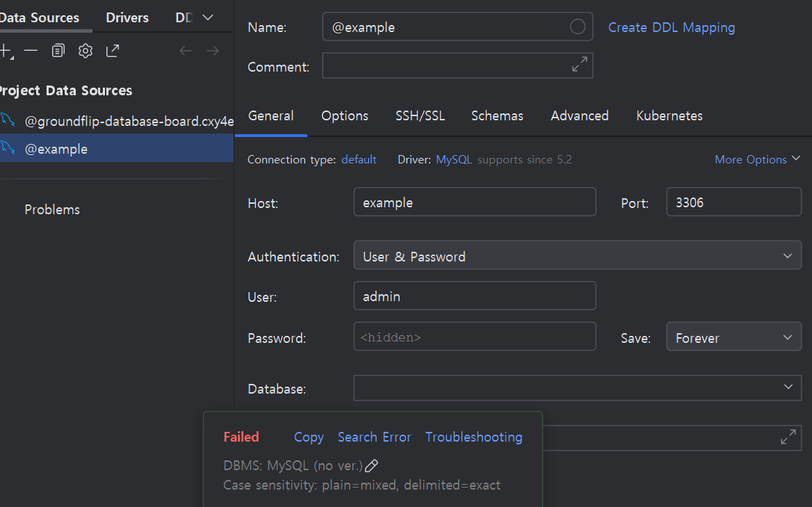Go back with the left arrow

186,51
